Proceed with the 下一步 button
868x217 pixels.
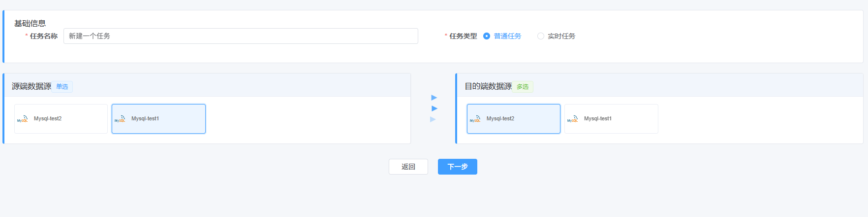pos(457,167)
